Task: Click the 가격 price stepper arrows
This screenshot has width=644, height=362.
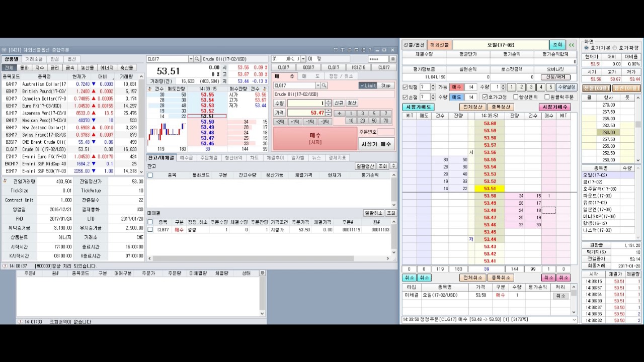Action: click(x=329, y=113)
